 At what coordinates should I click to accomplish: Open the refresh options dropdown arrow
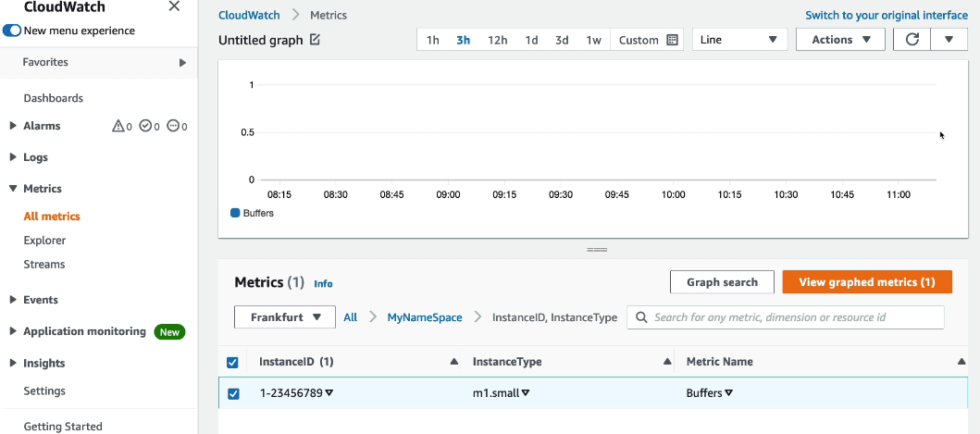pyautogui.click(x=949, y=40)
